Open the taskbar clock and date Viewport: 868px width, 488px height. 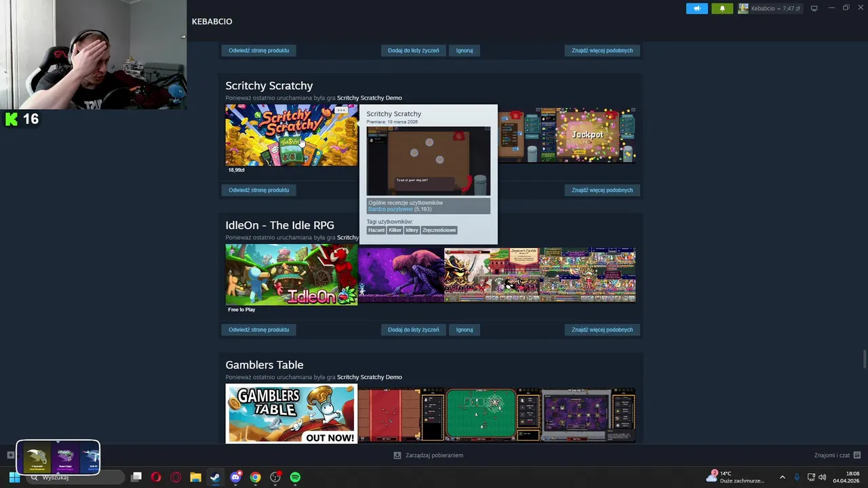tap(846, 477)
